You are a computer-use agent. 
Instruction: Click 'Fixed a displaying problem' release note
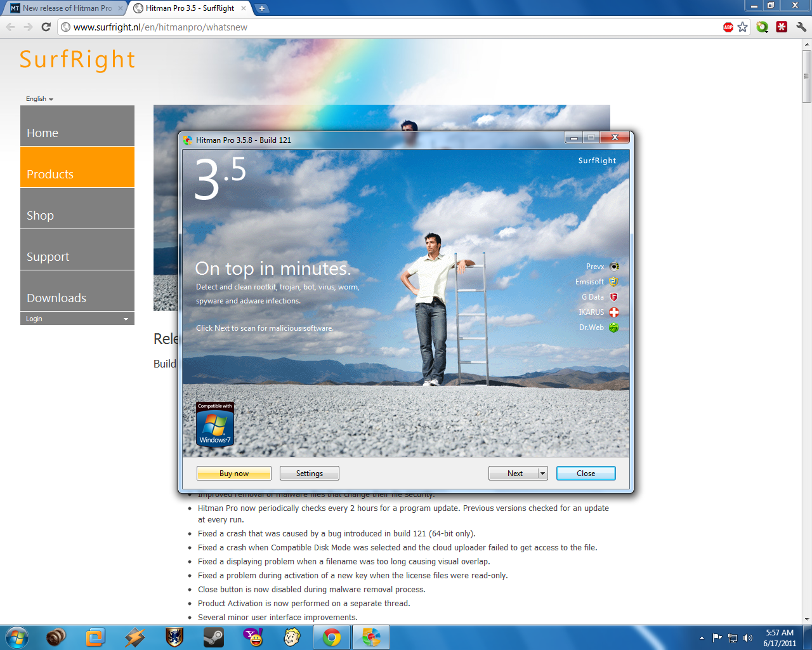point(344,561)
